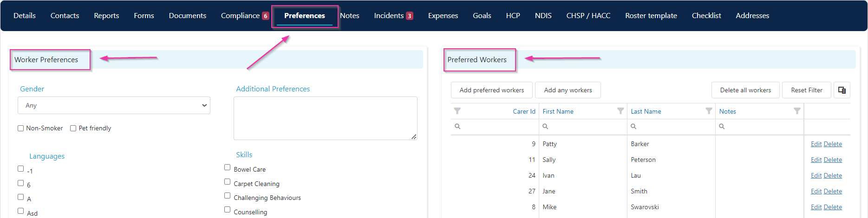Click search magnifier icon under Notes column
This screenshot has width=868, height=218.
[722, 126]
